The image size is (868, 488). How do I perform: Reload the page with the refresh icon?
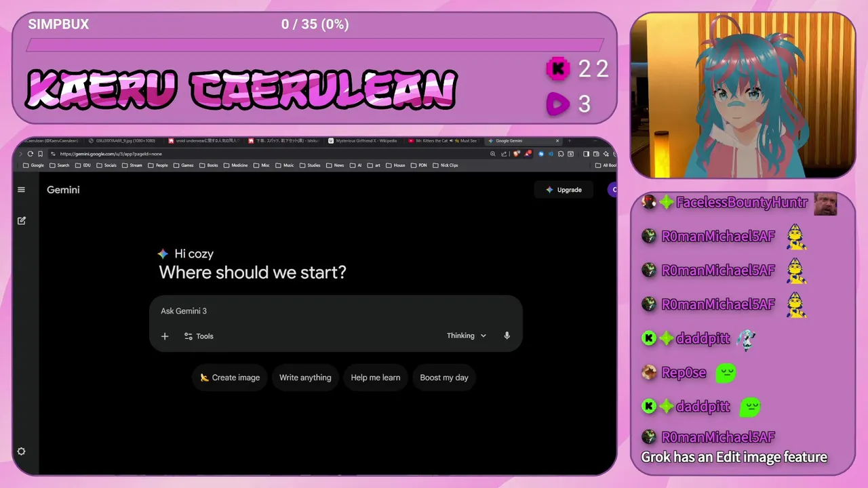click(x=31, y=154)
